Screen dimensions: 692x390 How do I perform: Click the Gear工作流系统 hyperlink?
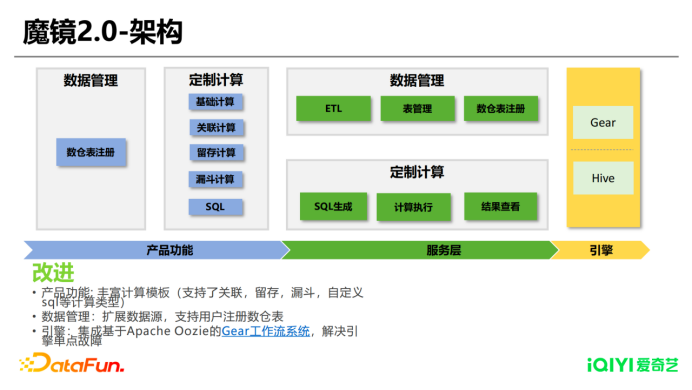266,331
